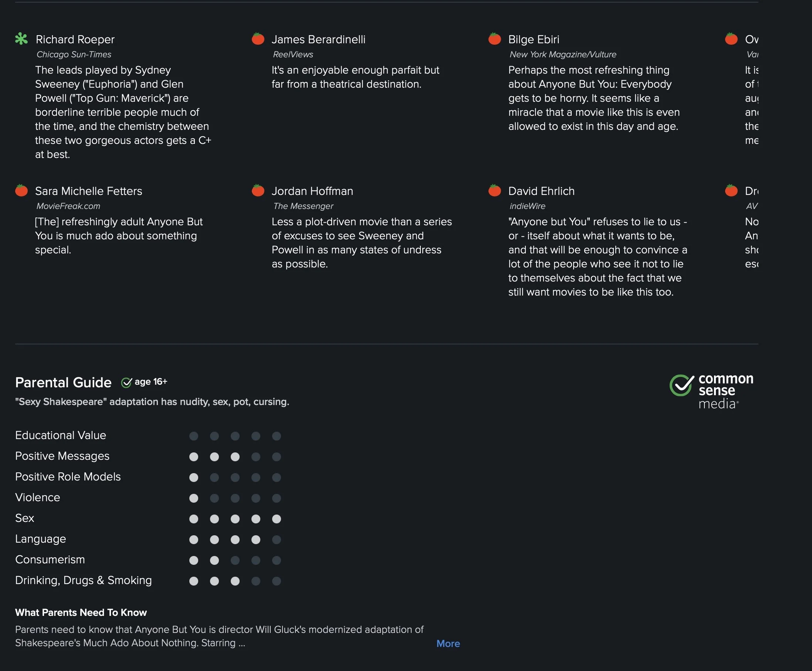This screenshot has width=812, height=671.
Task: Open Bilge Ebiri's review text
Action: (594, 98)
